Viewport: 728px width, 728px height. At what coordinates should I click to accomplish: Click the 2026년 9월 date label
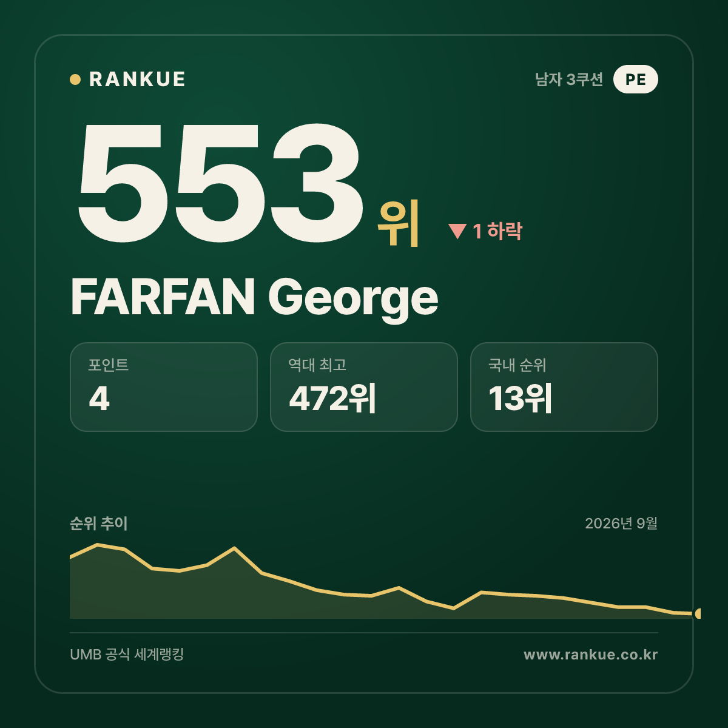pos(621,524)
